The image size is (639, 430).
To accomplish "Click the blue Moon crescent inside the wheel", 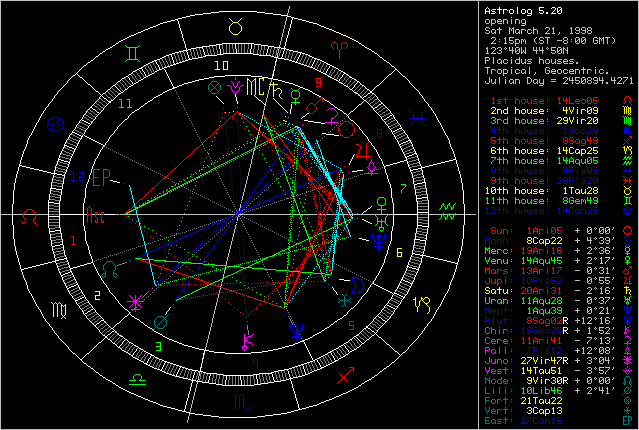I will (x=357, y=285).
